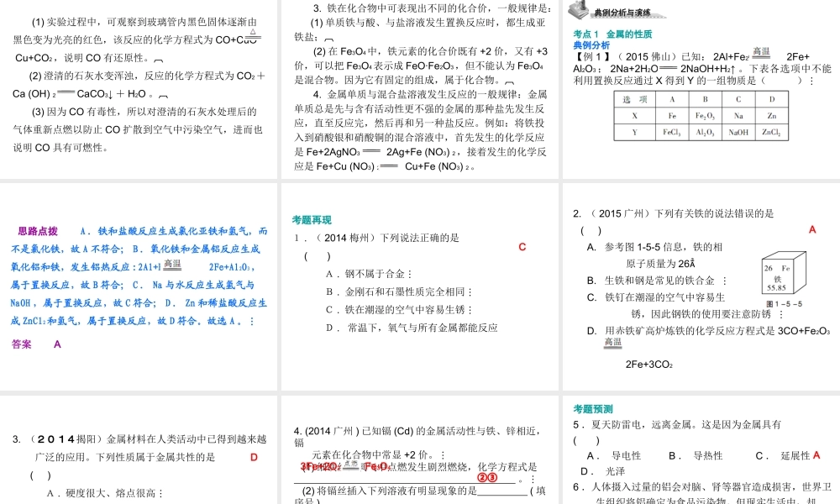Click the red answer C in question 1
The height and width of the screenshot is (504, 840).
point(522,247)
